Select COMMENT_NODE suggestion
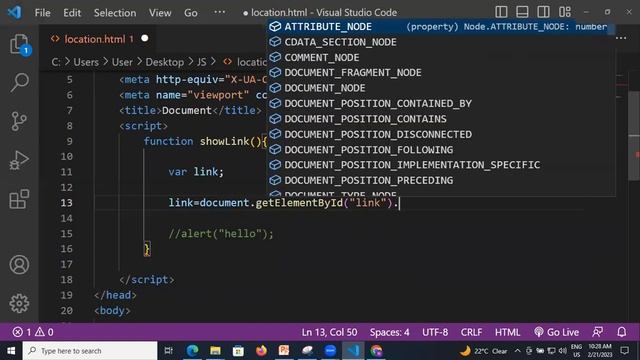The height and width of the screenshot is (360, 640). tap(441, 58)
